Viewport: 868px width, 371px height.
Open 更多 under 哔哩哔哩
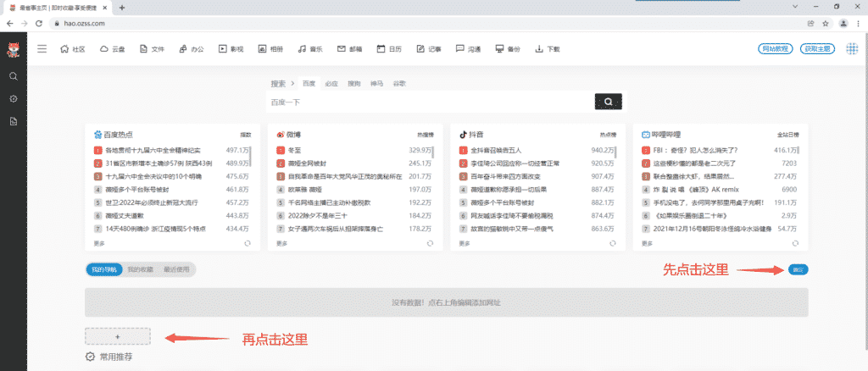647,243
